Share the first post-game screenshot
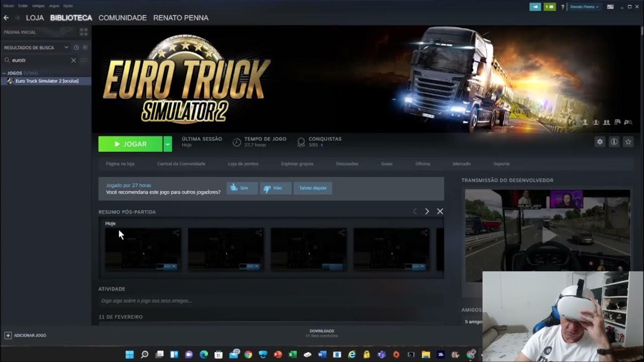 point(176,233)
